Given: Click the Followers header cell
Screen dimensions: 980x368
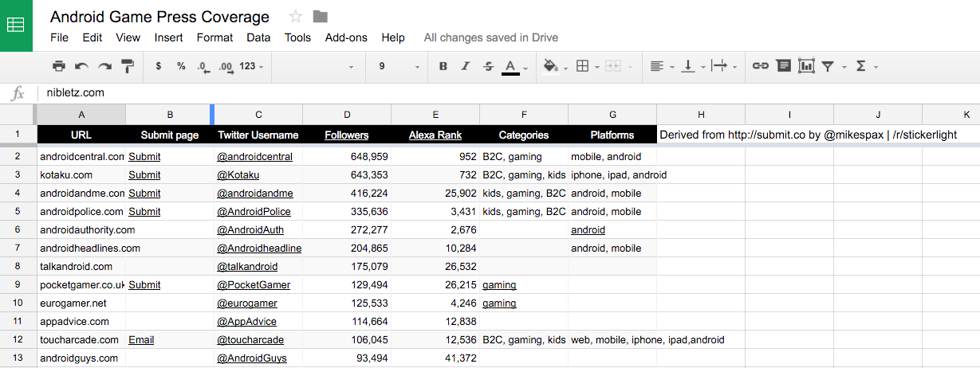Looking at the screenshot, I should [x=347, y=135].
